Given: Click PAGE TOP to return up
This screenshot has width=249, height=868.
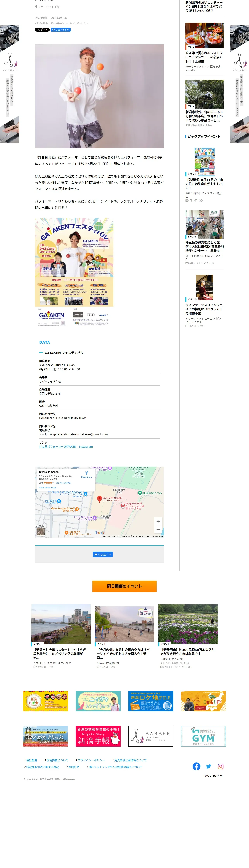Looking at the screenshot, I should coord(213,776).
